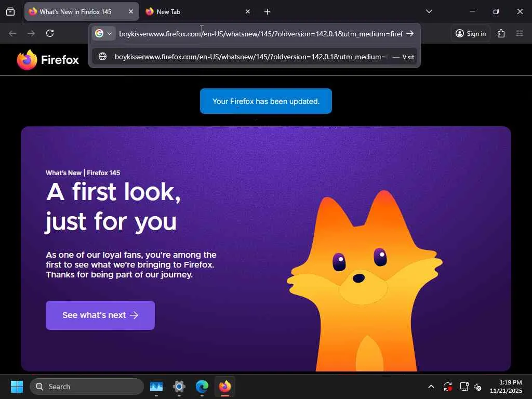
Task: Click the Firefox icon in the taskbar
Action: pos(224,387)
